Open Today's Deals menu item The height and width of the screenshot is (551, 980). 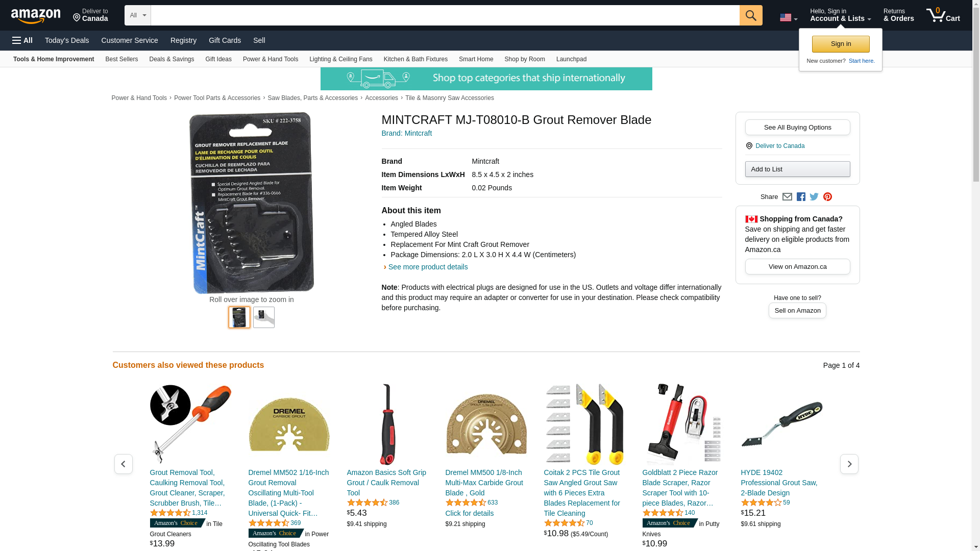pos(67,40)
